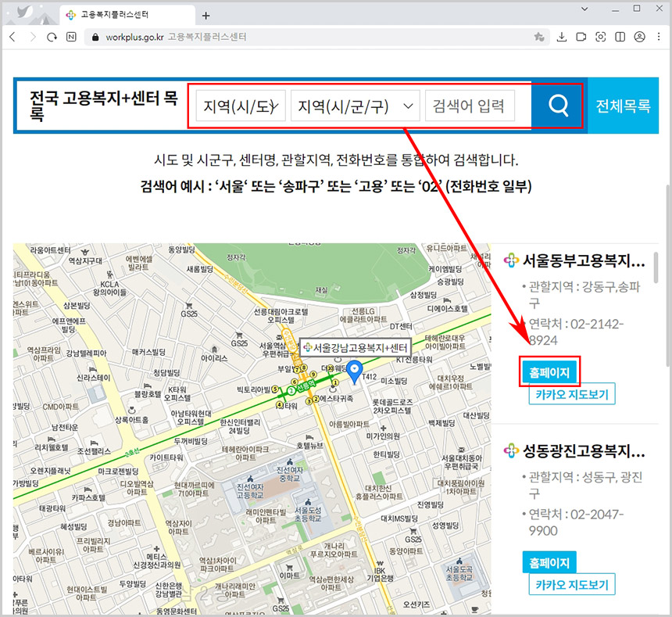Click the split-screen icon in the toolbar
This screenshot has height=617, width=672.
tap(620, 37)
